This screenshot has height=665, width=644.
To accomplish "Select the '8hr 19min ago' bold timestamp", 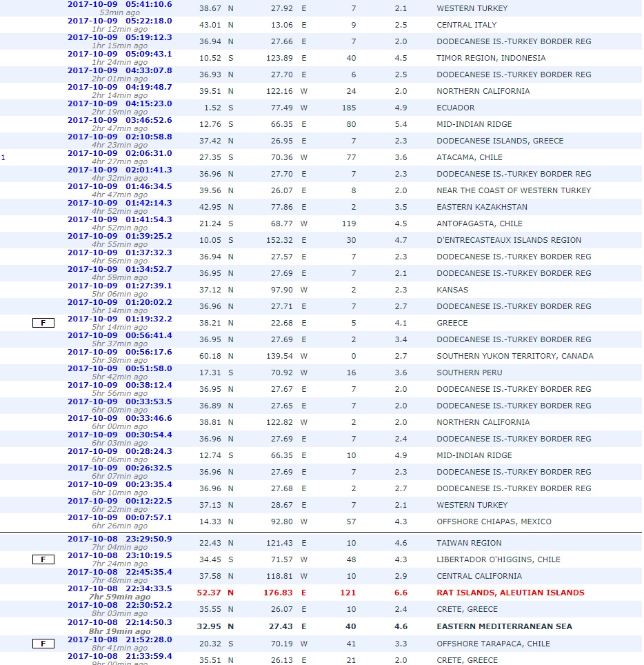I will click(x=119, y=631).
